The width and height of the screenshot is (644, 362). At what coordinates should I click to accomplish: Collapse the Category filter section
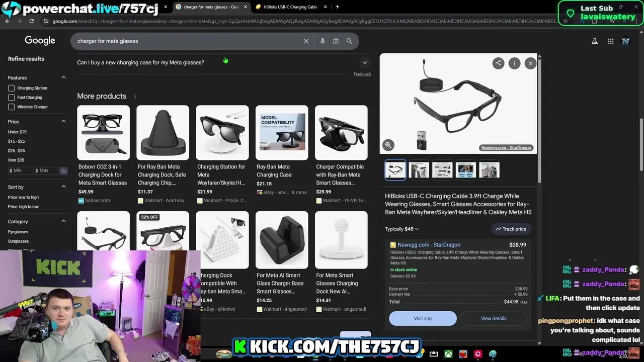(63, 221)
